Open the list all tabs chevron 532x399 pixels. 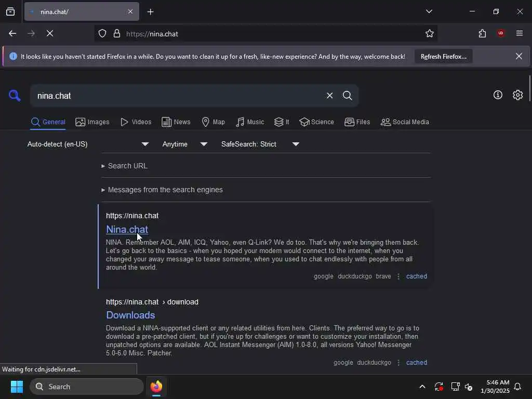pos(429,11)
